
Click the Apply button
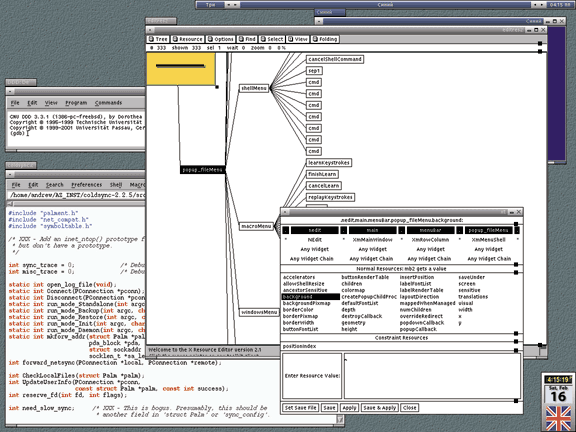349,408
